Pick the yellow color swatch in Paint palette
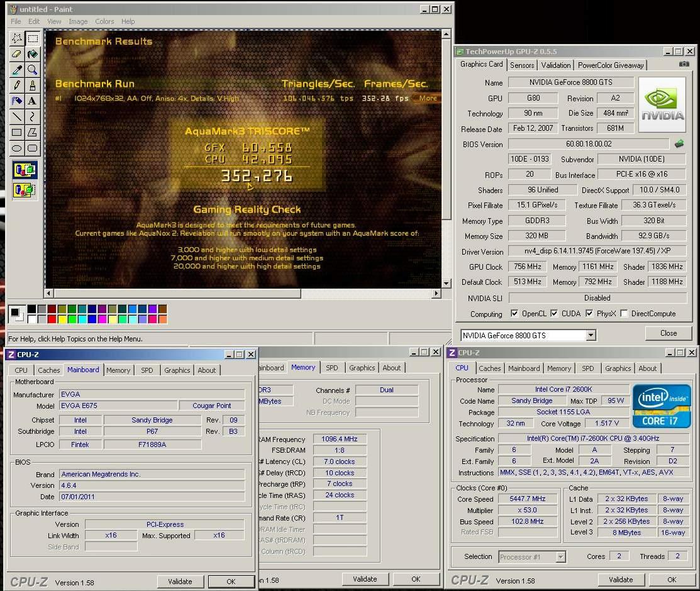The width and height of the screenshot is (700, 591). (62, 319)
